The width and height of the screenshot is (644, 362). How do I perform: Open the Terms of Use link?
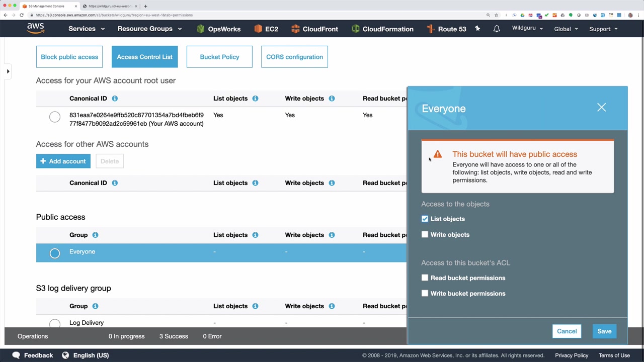pos(614,355)
